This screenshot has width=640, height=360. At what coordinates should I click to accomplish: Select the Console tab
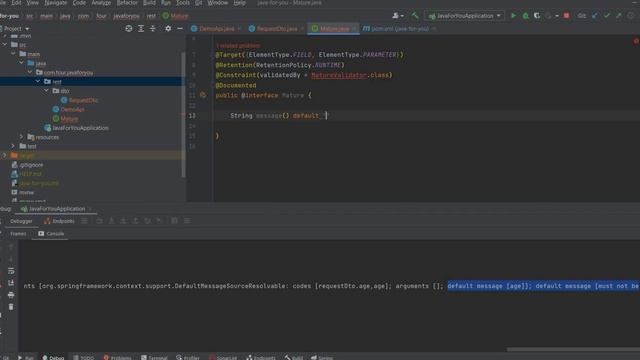[x=51, y=234]
